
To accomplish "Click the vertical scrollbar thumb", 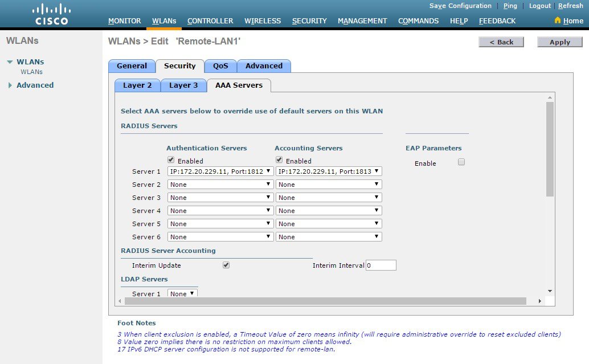I will tap(550, 149).
